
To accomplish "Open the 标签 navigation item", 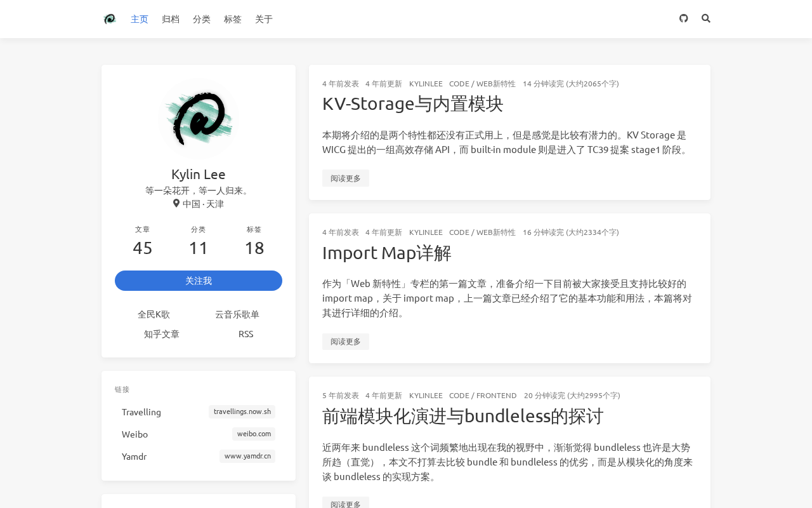I will (x=233, y=19).
